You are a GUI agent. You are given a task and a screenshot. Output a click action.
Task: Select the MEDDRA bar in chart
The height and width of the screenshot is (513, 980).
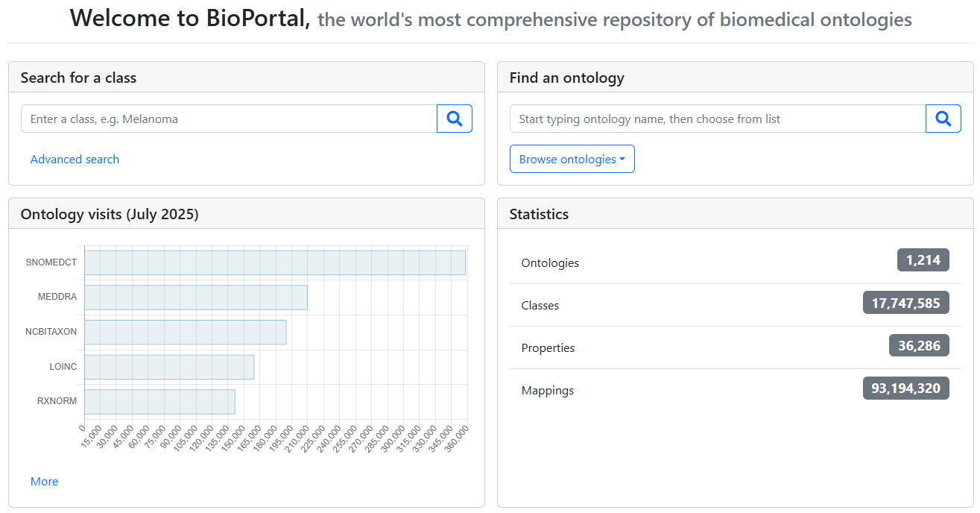point(195,298)
